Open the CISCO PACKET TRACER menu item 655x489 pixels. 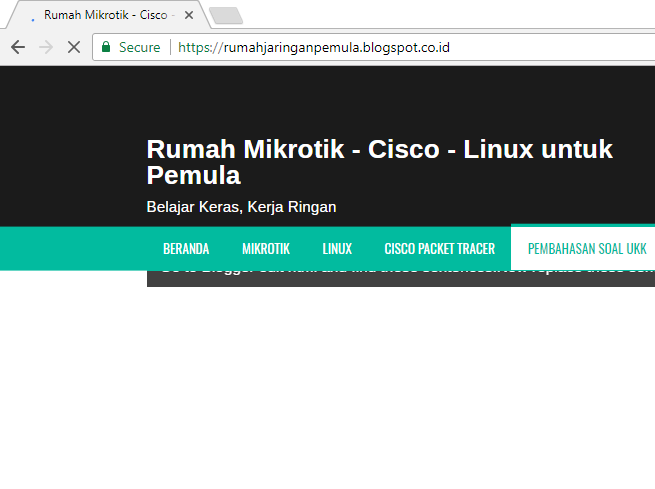439,248
